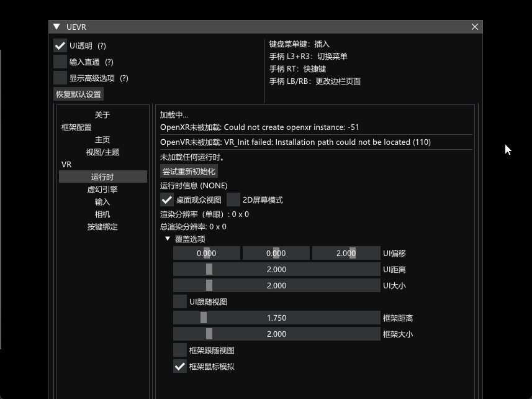
Task: Disable the 框架鼠标模拟 checkbox
Action: [x=180, y=367]
